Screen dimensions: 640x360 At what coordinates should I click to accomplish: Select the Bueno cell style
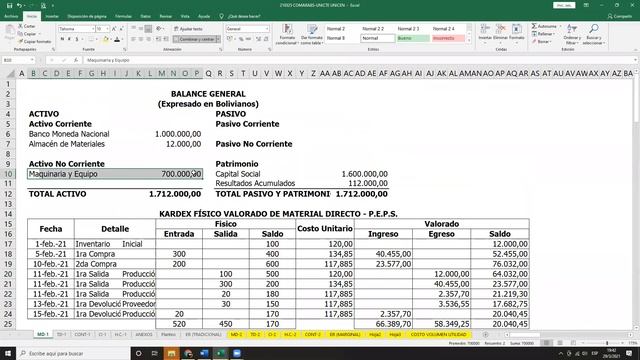click(x=413, y=38)
